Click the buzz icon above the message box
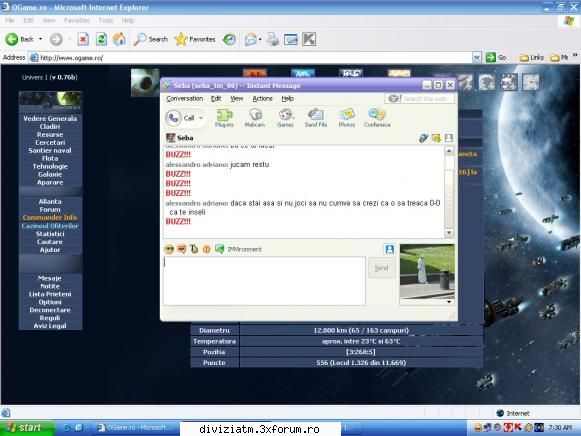581x436 pixels. point(206,249)
